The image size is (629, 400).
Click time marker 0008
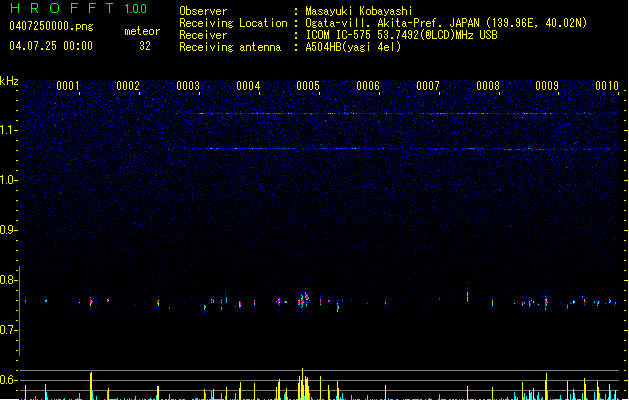tap(488, 85)
